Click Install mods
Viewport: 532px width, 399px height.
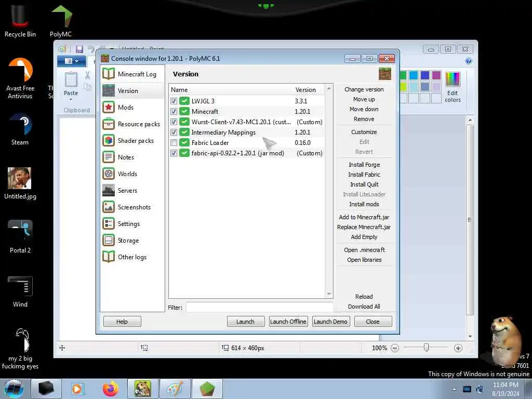[x=364, y=204]
